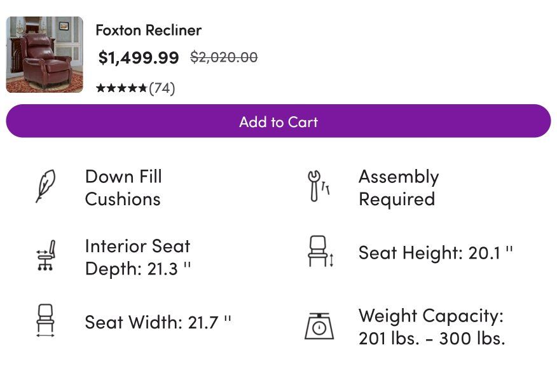Open the (74) reviews count
557x392 pixels.
(162, 88)
